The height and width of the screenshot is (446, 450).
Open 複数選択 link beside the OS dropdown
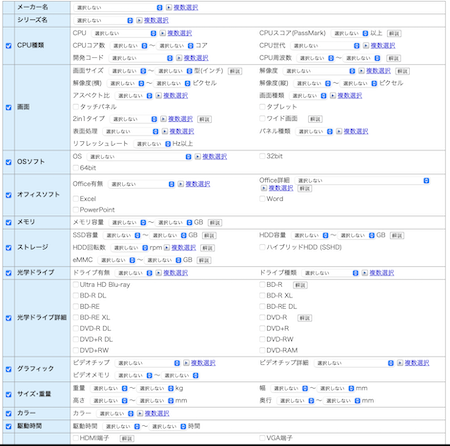coord(215,157)
